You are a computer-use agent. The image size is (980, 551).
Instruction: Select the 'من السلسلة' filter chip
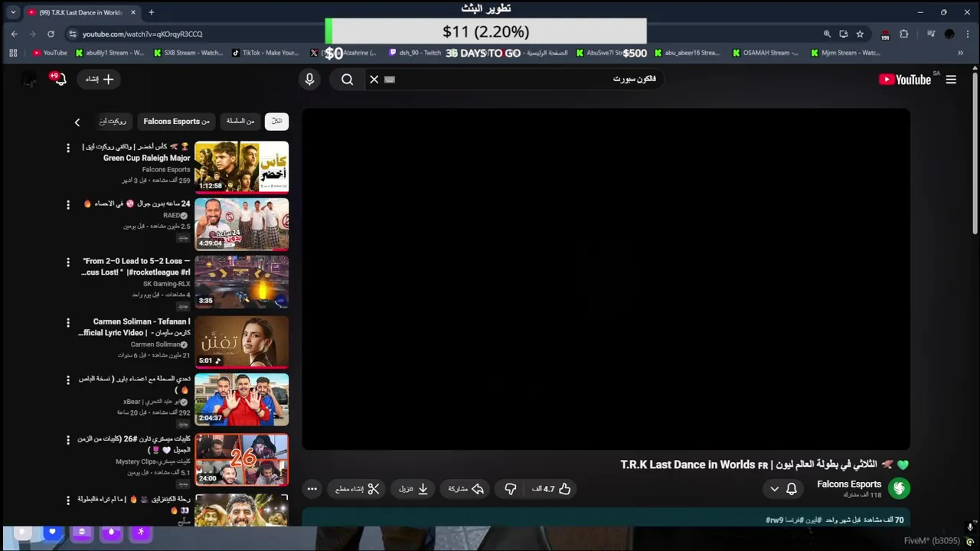(x=240, y=121)
